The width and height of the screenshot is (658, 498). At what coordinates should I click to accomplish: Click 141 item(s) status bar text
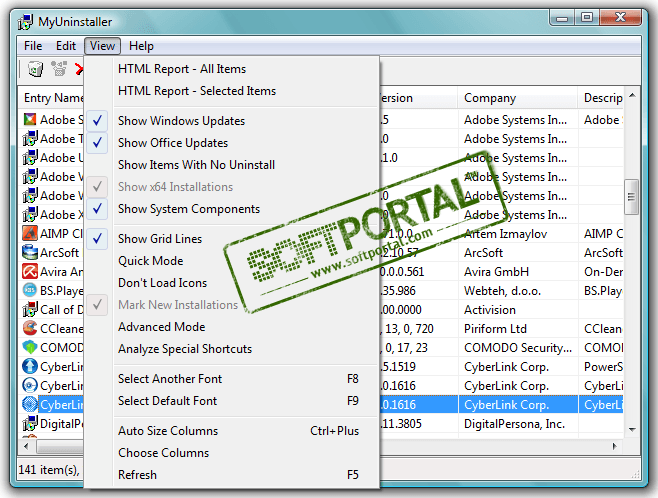coord(49,469)
